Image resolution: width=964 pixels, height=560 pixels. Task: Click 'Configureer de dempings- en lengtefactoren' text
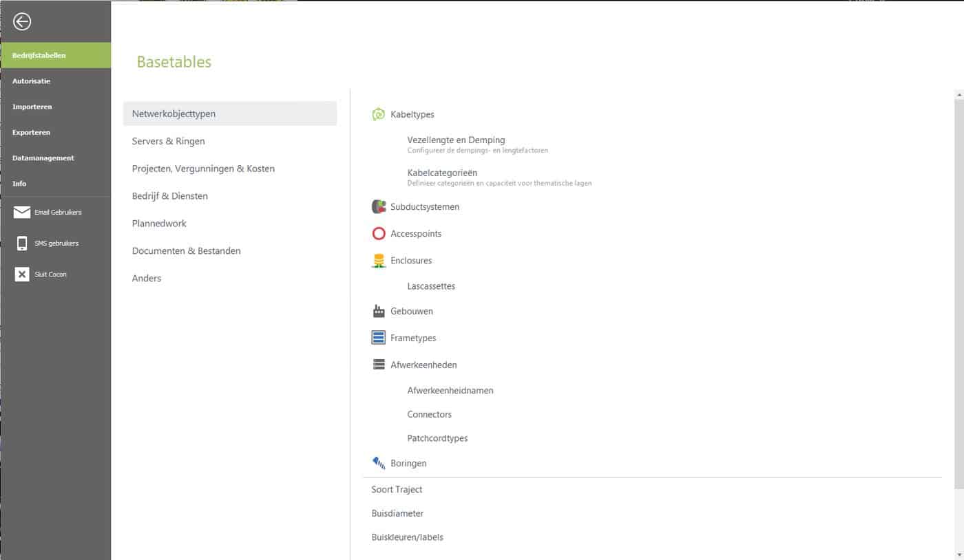tap(477, 150)
